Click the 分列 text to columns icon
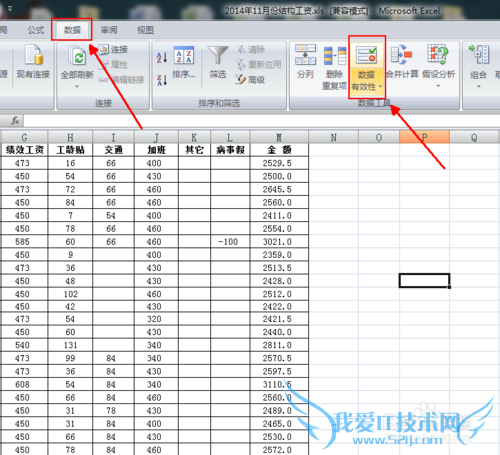The image size is (500, 455). pos(305,54)
